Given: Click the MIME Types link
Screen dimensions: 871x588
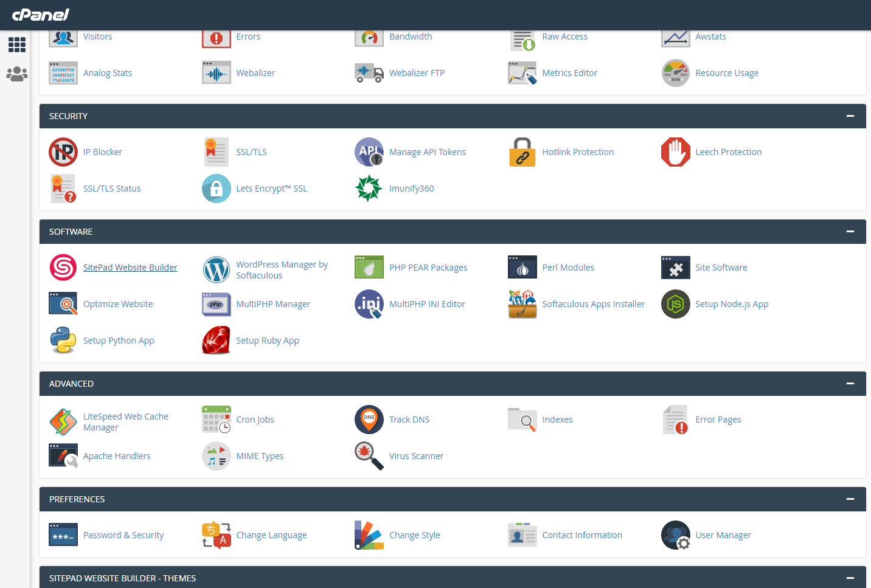Looking at the screenshot, I should pyautogui.click(x=260, y=456).
